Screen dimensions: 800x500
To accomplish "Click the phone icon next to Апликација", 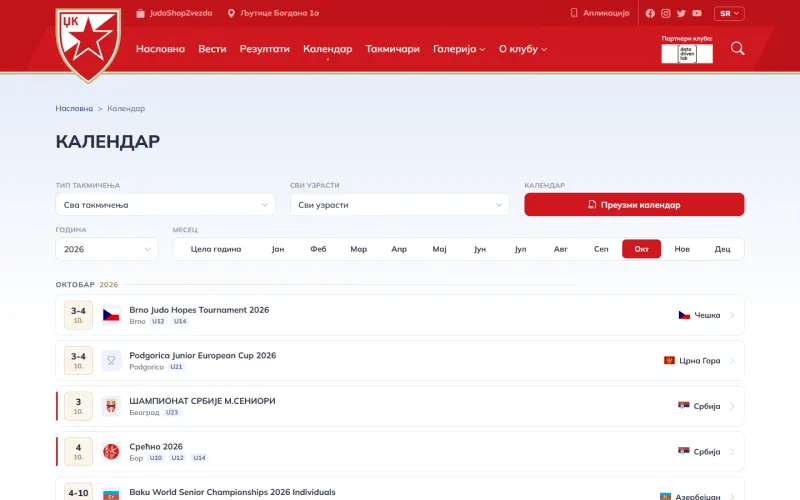I will (574, 13).
